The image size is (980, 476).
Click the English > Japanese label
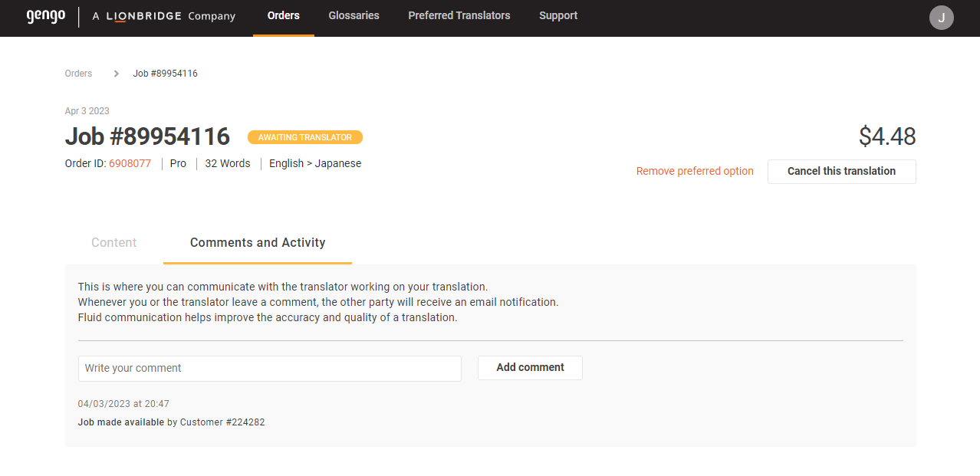pos(315,163)
